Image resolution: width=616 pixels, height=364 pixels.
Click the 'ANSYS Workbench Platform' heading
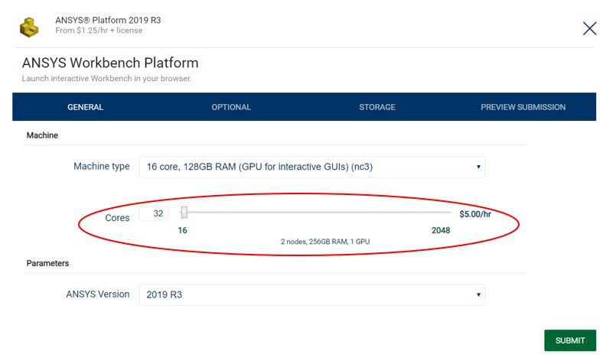coord(110,63)
